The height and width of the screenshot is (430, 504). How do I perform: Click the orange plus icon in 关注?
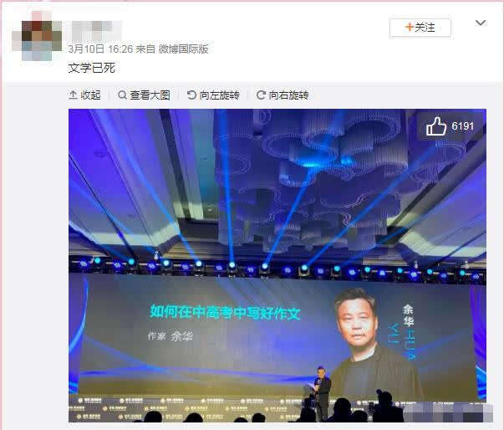point(410,27)
